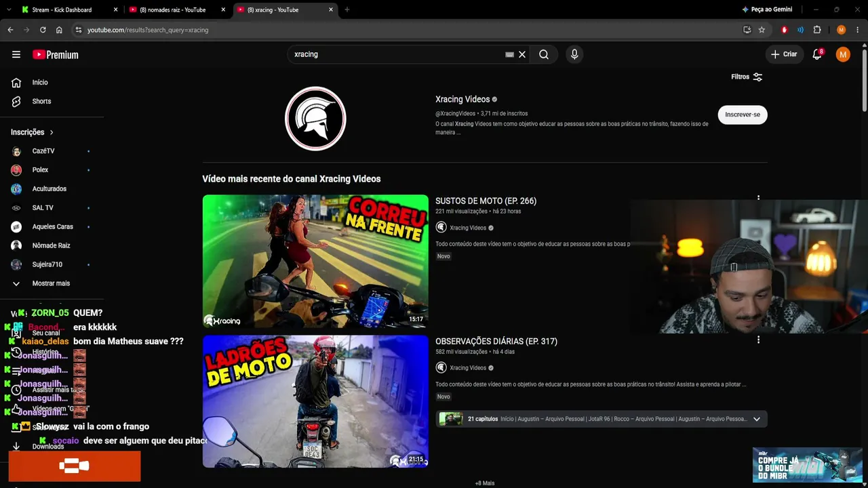
Task: Go to the YouTube Premium home logo
Action: pyautogui.click(x=56, y=54)
